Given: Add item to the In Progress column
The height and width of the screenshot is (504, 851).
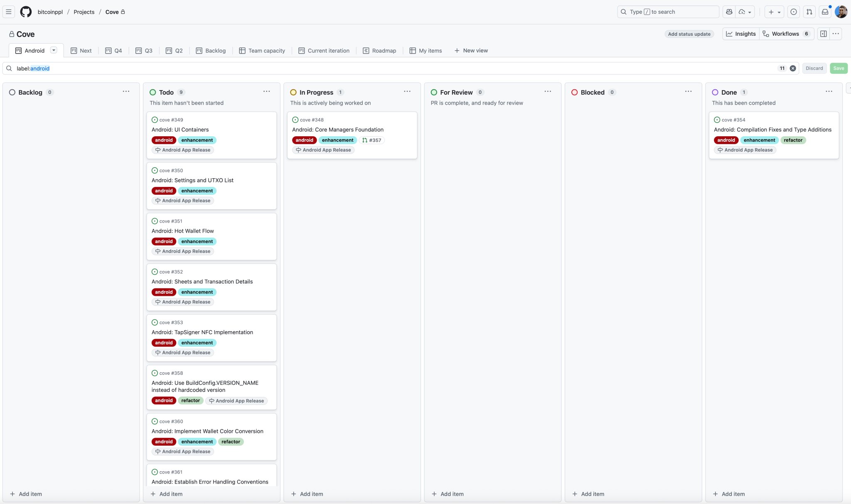Looking at the screenshot, I should tap(307, 494).
